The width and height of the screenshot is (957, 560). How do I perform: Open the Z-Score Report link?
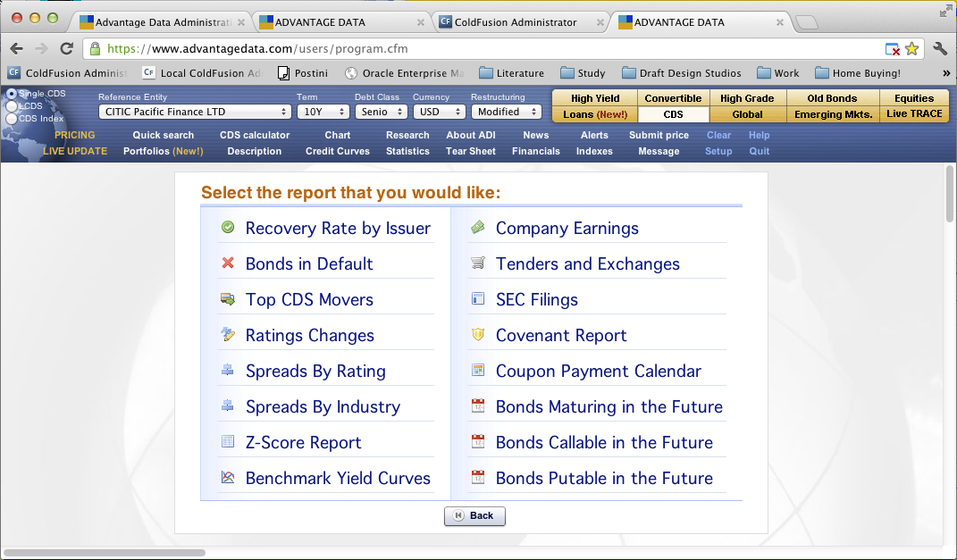[303, 442]
